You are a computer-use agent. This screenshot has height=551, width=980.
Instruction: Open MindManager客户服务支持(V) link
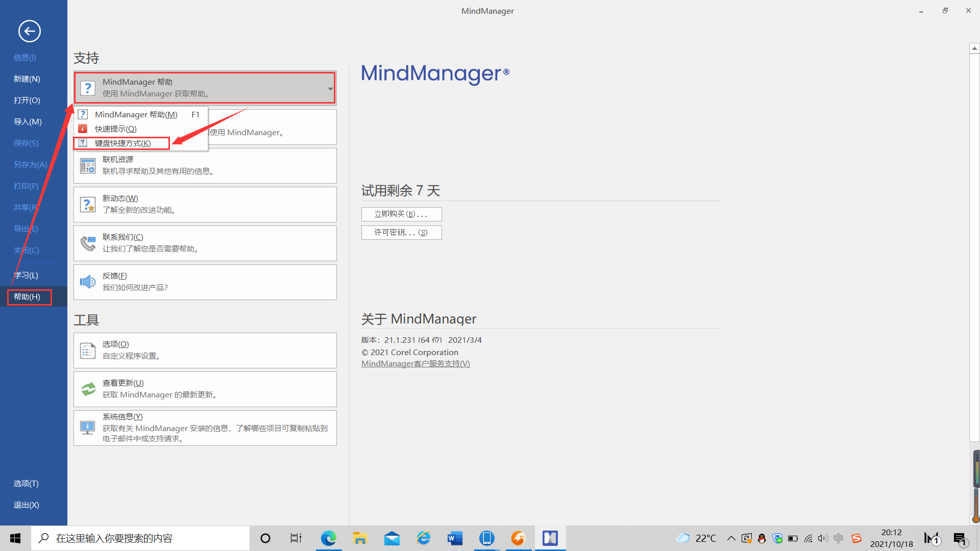[415, 364]
